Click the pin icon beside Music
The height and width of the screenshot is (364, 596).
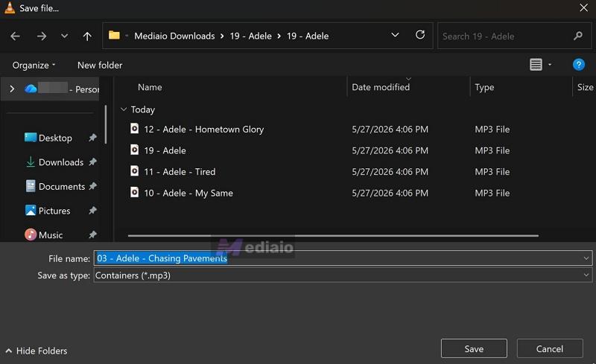click(92, 234)
